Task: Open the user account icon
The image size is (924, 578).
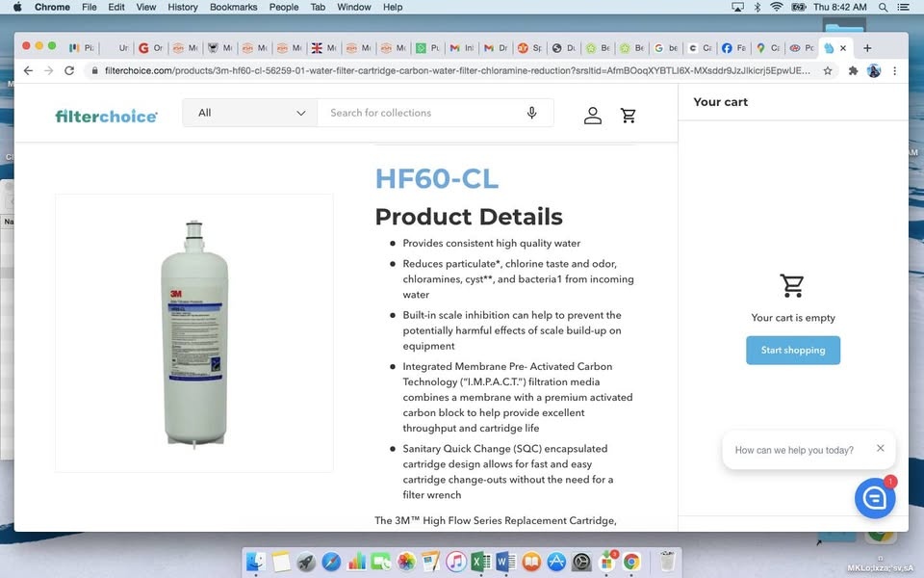Action: [593, 115]
